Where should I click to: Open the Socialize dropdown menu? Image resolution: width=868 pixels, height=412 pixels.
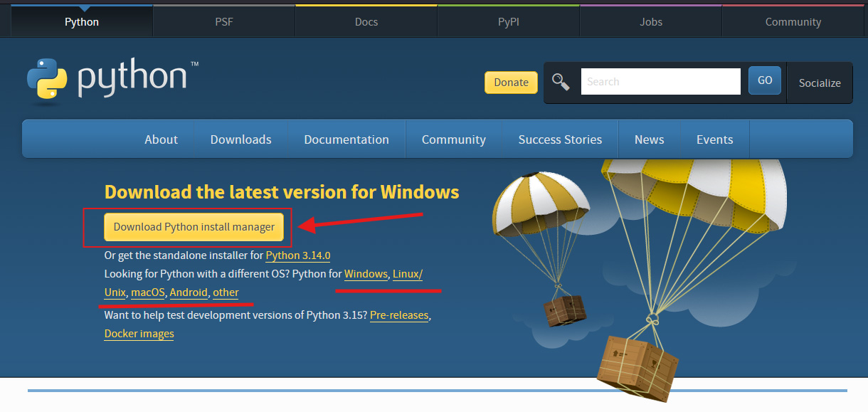pyautogui.click(x=819, y=83)
